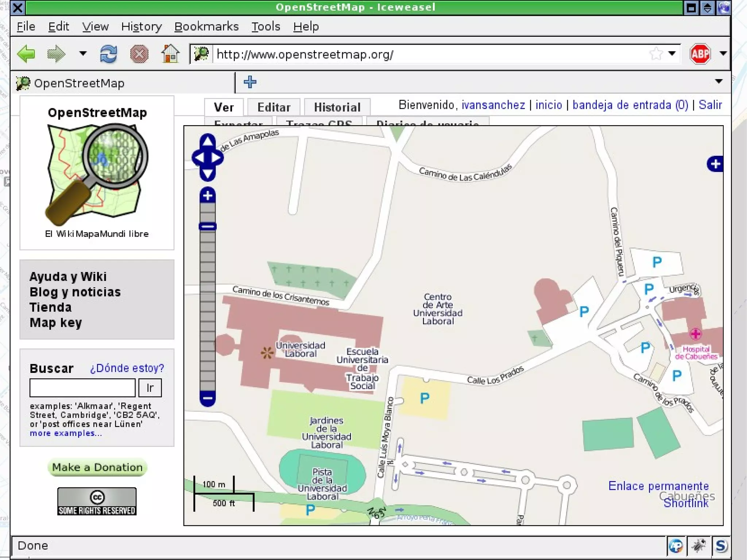The height and width of the screenshot is (560, 747).
Task: Click the green Back arrow button
Action: pyautogui.click(x=26, y=54)
